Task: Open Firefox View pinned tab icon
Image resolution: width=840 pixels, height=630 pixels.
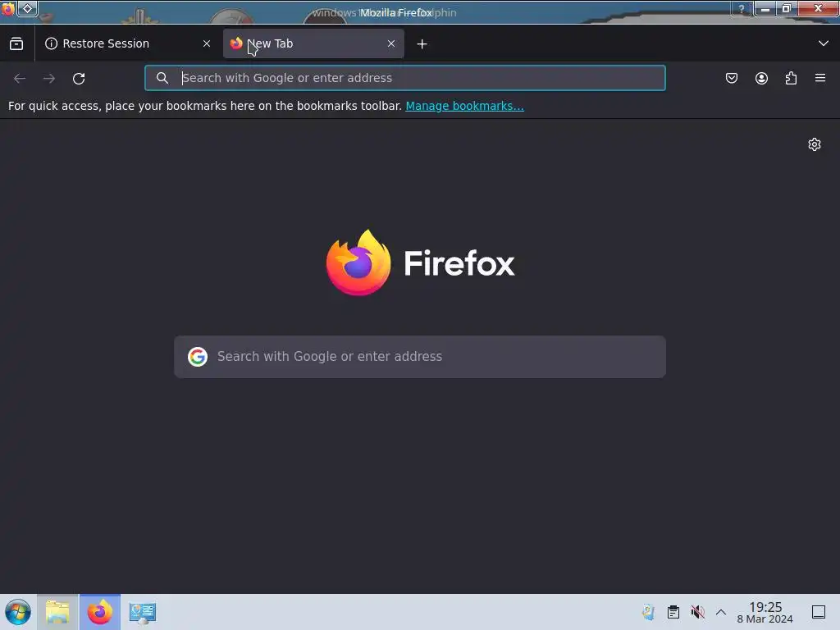Action: [x=16, y=44]
